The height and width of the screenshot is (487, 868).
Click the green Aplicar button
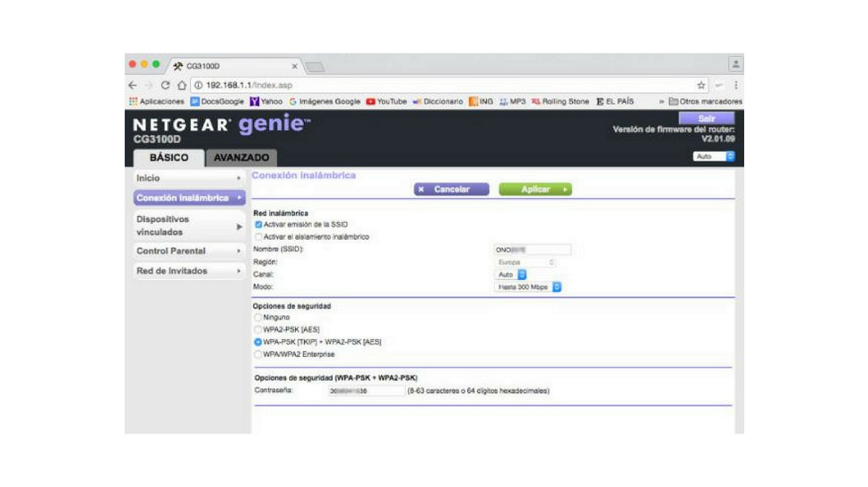pyautogui.click(x=535, y=190)
